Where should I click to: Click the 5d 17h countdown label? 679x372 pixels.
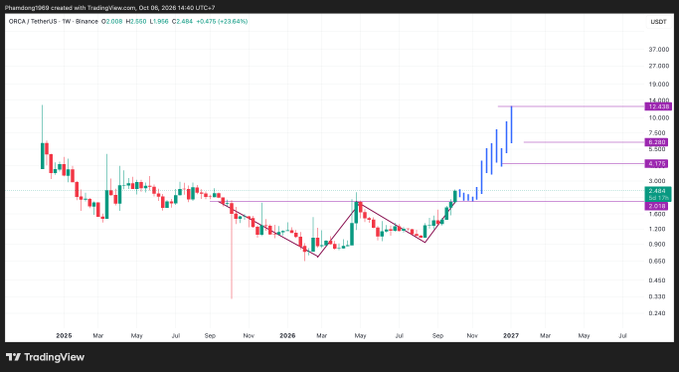click(658, 197)
